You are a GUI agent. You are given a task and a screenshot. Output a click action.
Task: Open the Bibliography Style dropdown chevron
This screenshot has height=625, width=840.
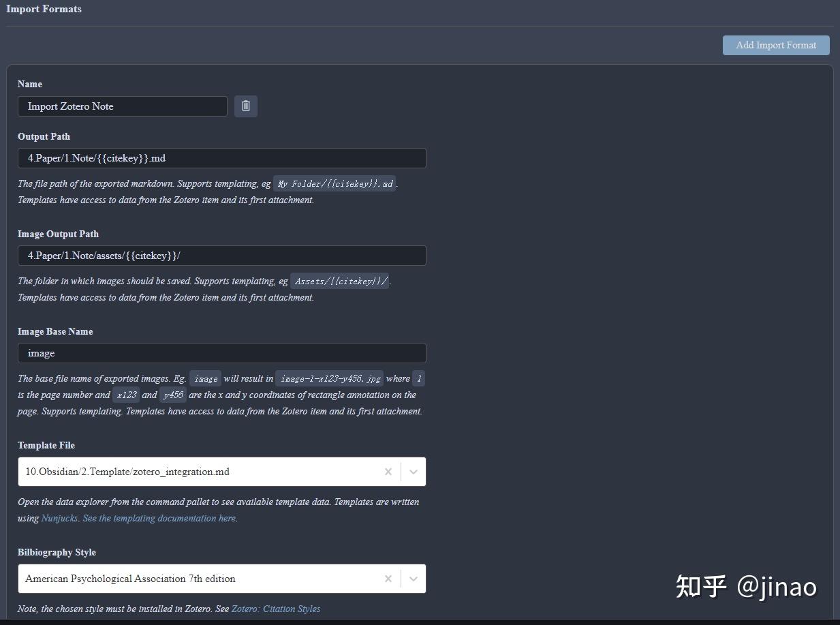point(413,578)
